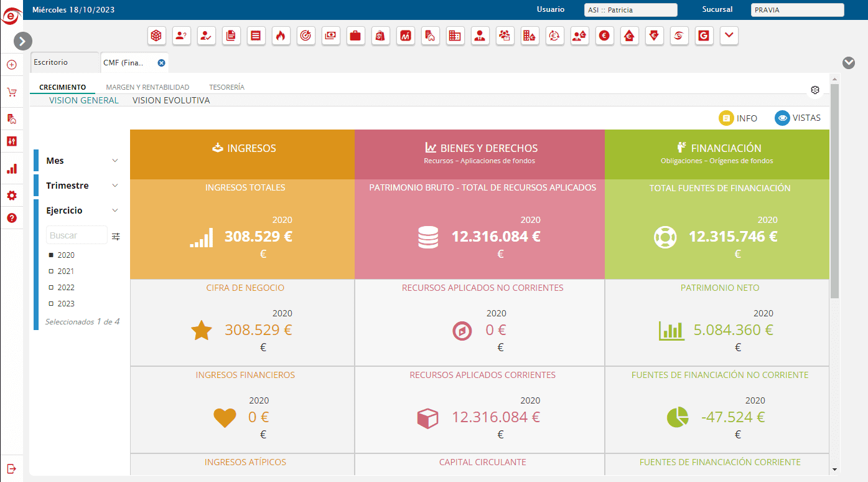The height and width of the screenshot is (482, 868).
Task: Click the help question mark sidebar icon
Action: (x=11, y=218)
